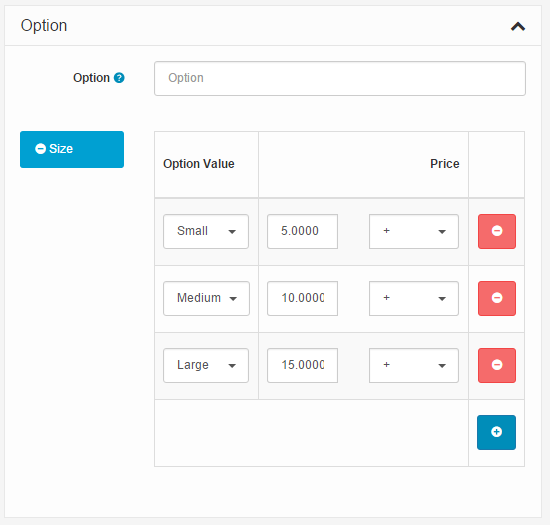Edit the 5.0000 price field
Screen dimensions: 550x525
pos(302,231)
